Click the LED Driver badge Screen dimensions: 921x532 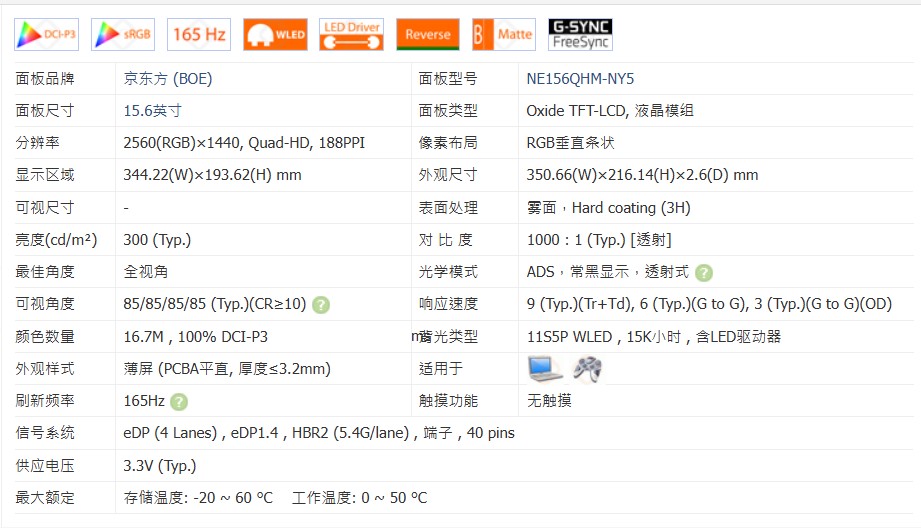point(352,35)
